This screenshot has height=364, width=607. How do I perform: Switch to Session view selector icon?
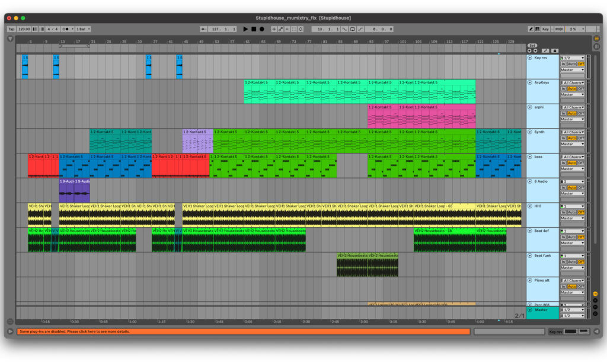coord(596,46)
